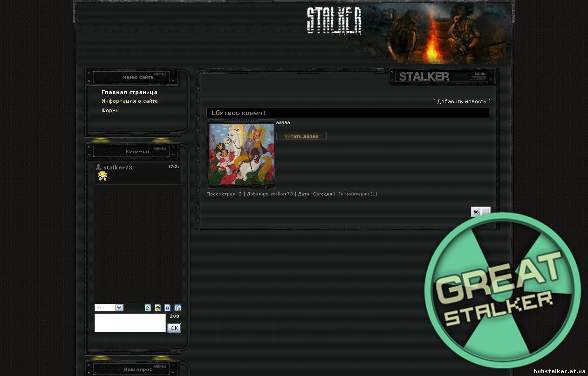Open the news title Ебитесь конём!
This screenshot has width=588, height=376.
click(x=238, y=113)
